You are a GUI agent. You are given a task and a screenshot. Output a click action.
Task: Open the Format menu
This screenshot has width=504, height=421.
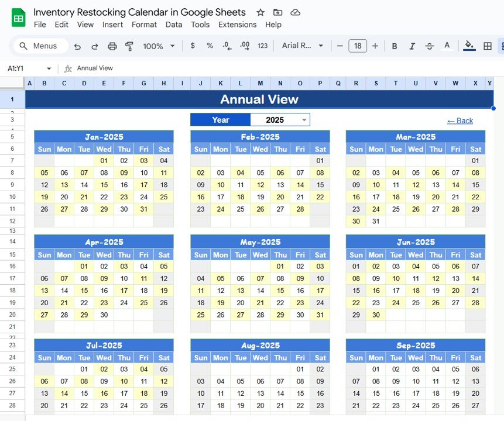pyautogui.click(x=144, y=25)
